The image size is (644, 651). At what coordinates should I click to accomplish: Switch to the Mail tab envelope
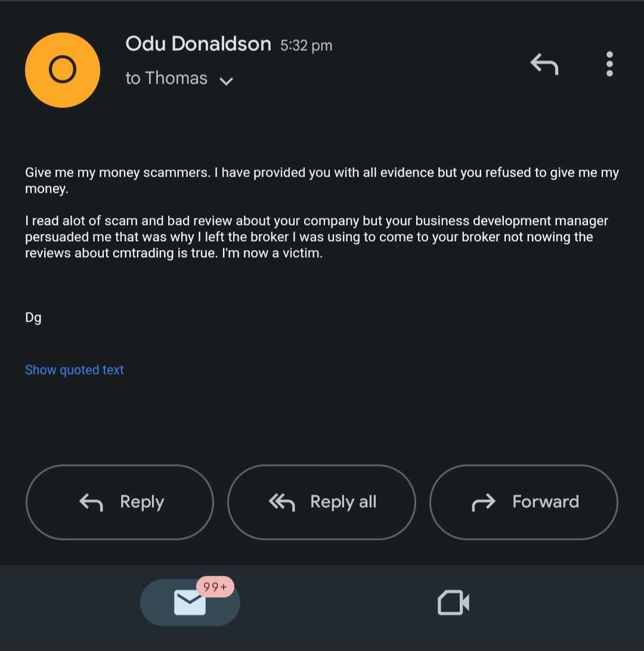[x=190, y=603]
